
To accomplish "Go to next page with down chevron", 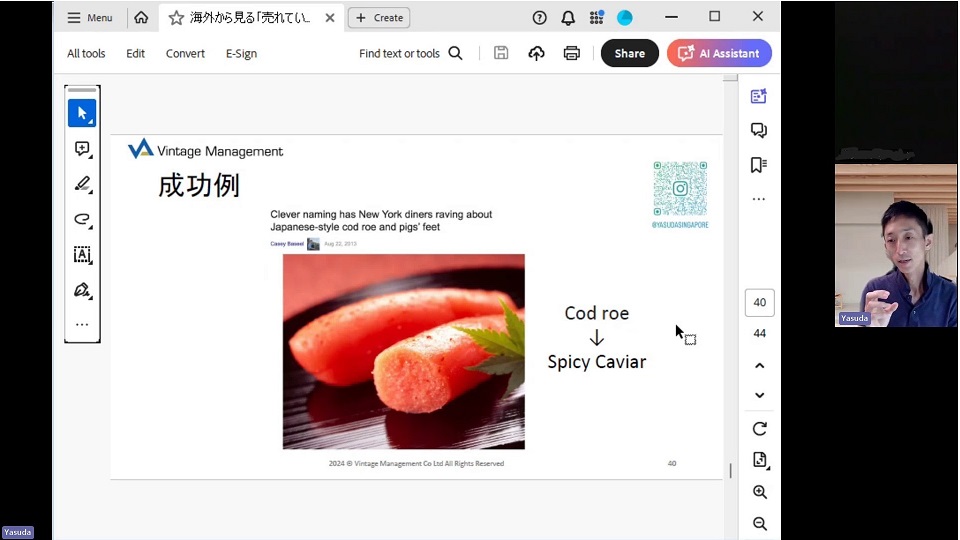I will (759, 395).
